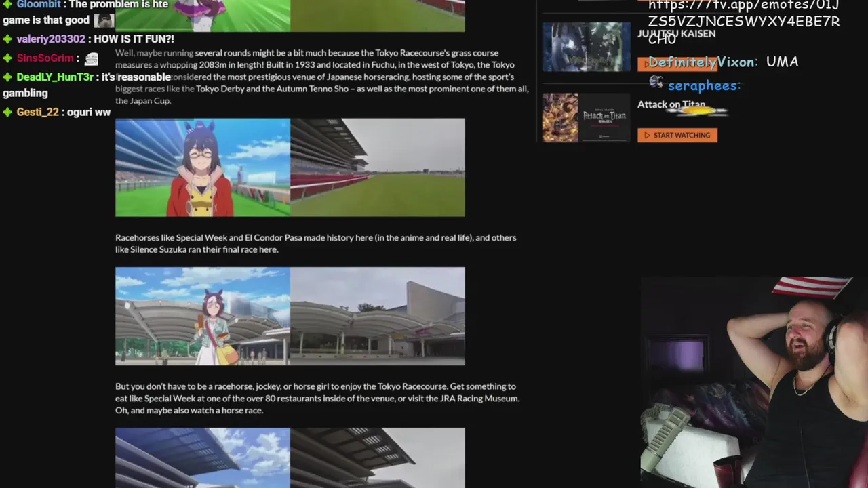Open the anime image of Special Week holding food
The width and height of the screenshot is (868, 488).
pyautogui.click(x=203, y=317)
